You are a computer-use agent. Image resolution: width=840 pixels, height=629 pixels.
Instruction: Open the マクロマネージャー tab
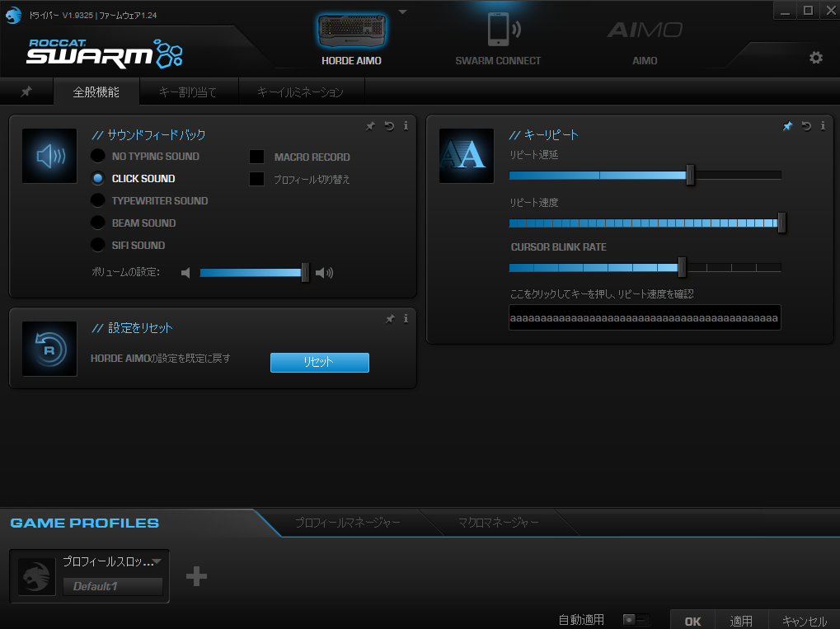(498, 523)
